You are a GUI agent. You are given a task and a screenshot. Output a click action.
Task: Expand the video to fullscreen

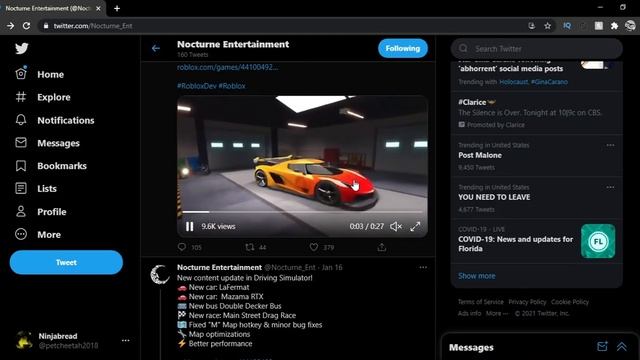click(x=415, y=227)
